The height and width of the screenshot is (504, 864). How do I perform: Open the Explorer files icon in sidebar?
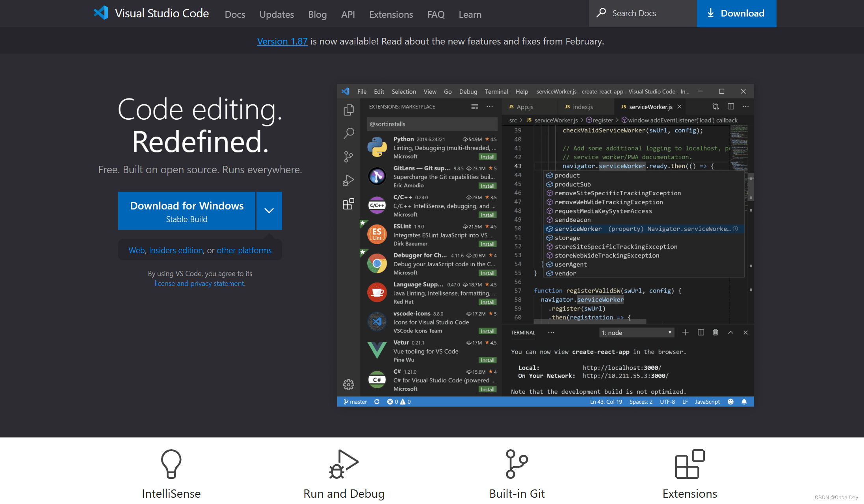tap(349, 110)
